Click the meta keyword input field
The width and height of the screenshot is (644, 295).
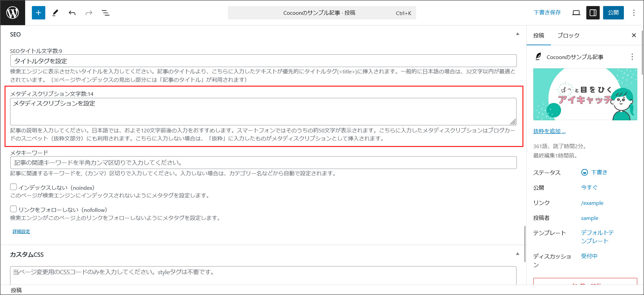pos(263,163)
